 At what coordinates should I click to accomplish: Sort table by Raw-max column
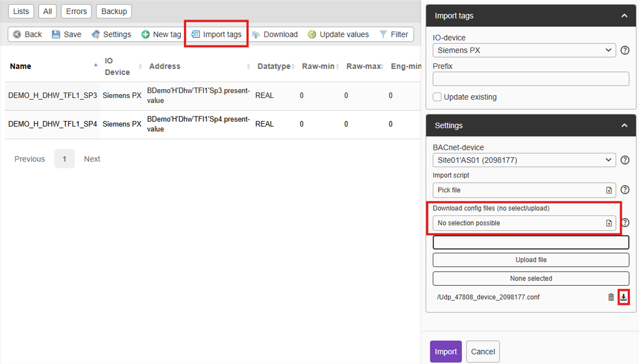point(365,66)
